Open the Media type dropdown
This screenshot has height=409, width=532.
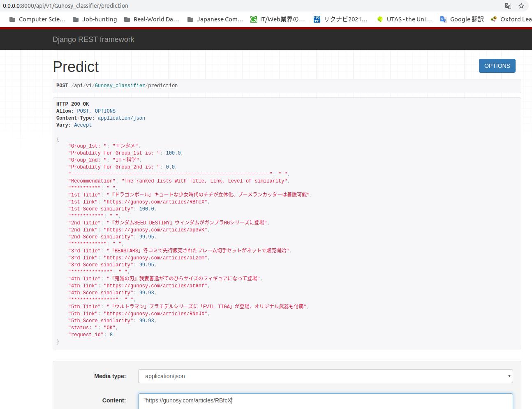(326, 376)
